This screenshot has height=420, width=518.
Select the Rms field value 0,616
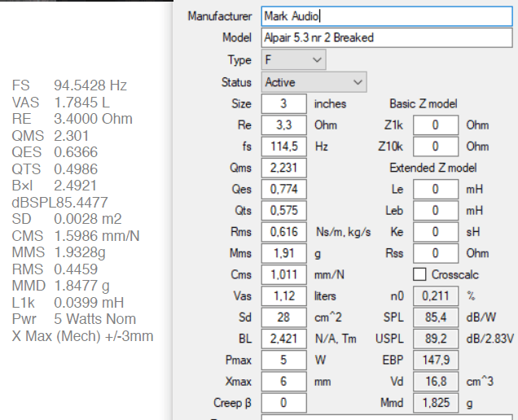click(283, 232)
